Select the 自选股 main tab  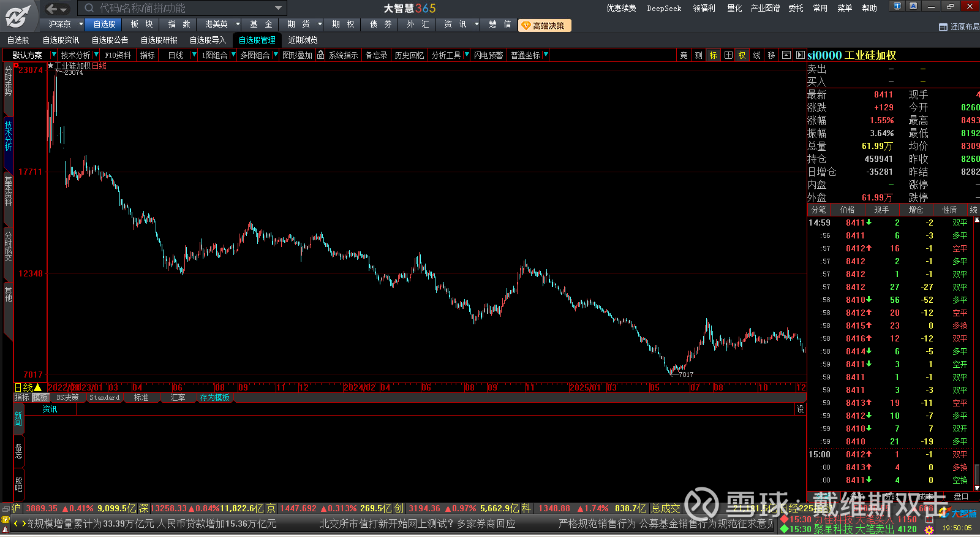(104, 25)
